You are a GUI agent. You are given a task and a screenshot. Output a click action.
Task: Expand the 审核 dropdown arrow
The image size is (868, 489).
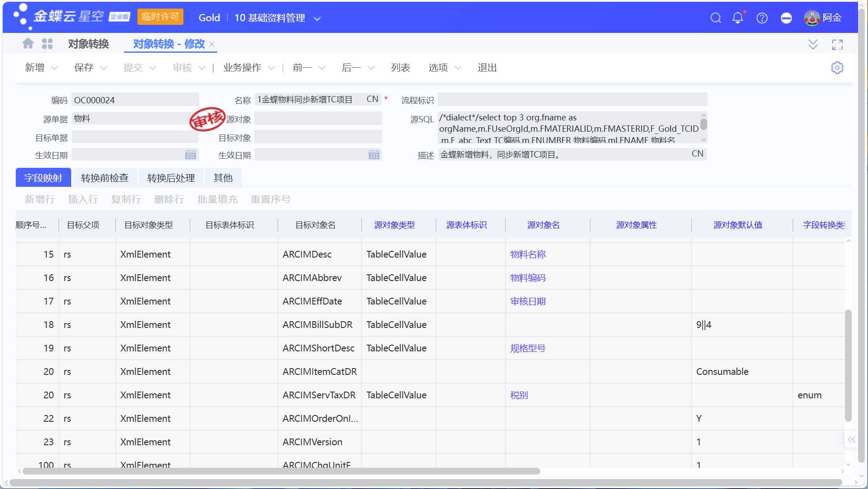click(x=202, y=68)
